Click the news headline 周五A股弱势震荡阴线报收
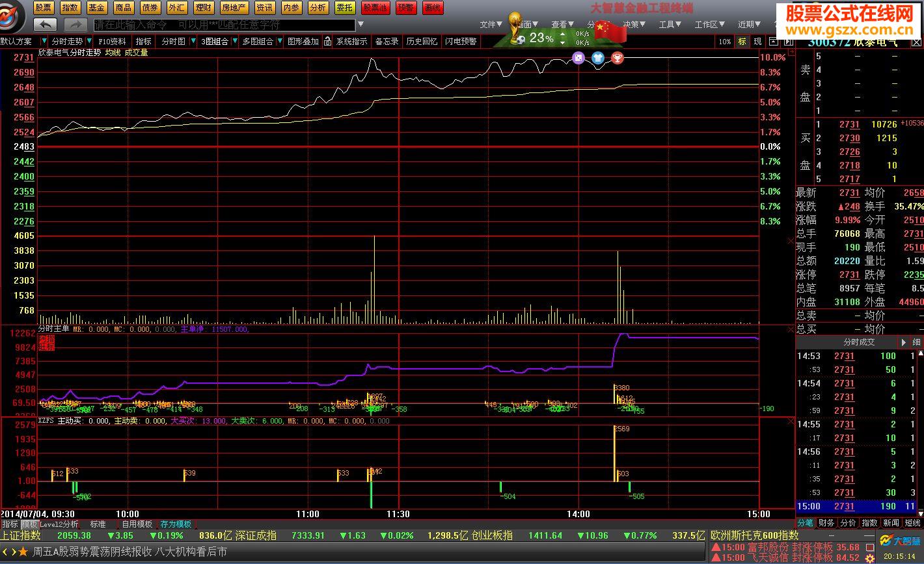The image size is (924, 564). (92, 552)
